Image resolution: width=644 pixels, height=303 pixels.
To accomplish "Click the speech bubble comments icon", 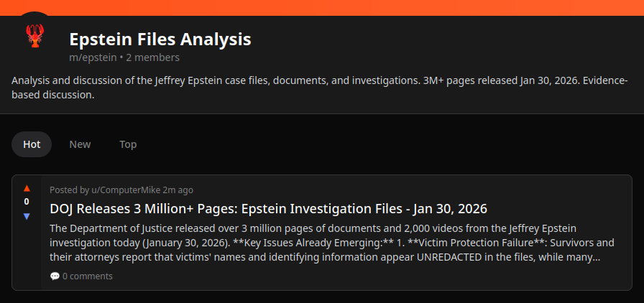I will pos(55,276).
